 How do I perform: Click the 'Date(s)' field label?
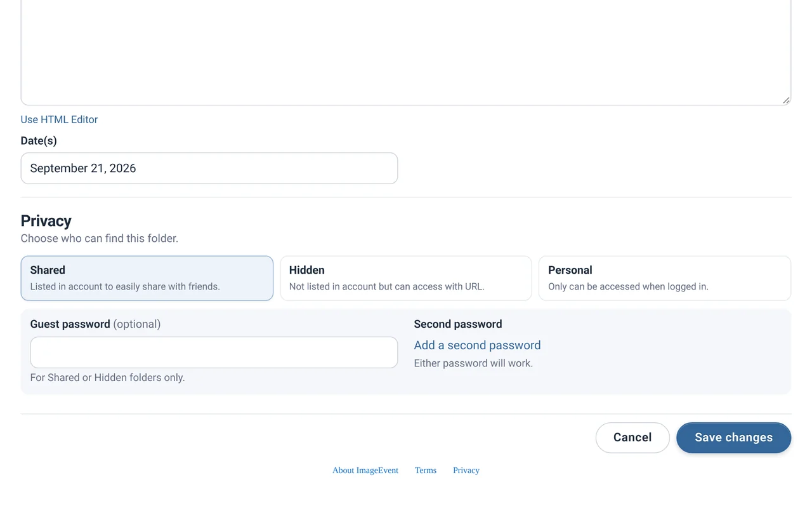pos(39,141)
